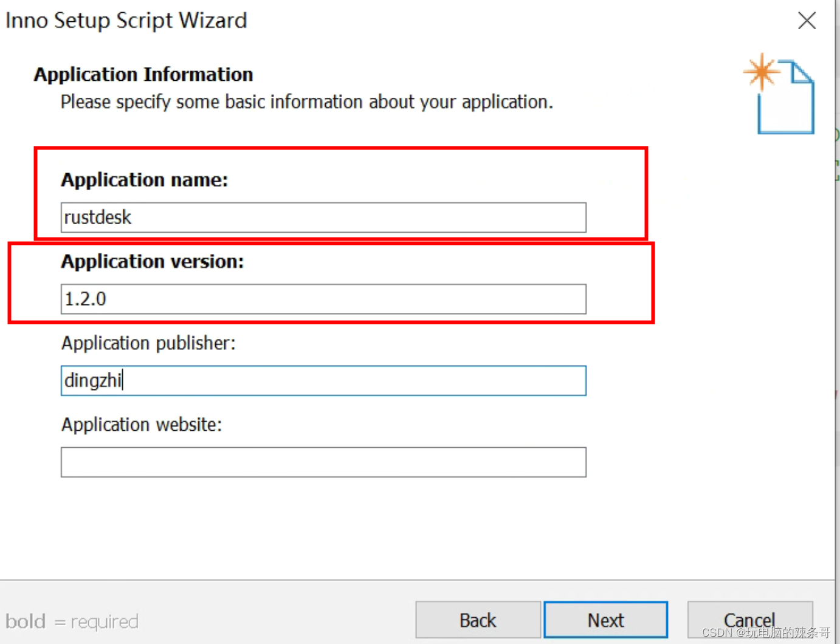The width and height of the screenshot is (840, 644).
Task: Go to the next wizard step
Action: (606, 620)
